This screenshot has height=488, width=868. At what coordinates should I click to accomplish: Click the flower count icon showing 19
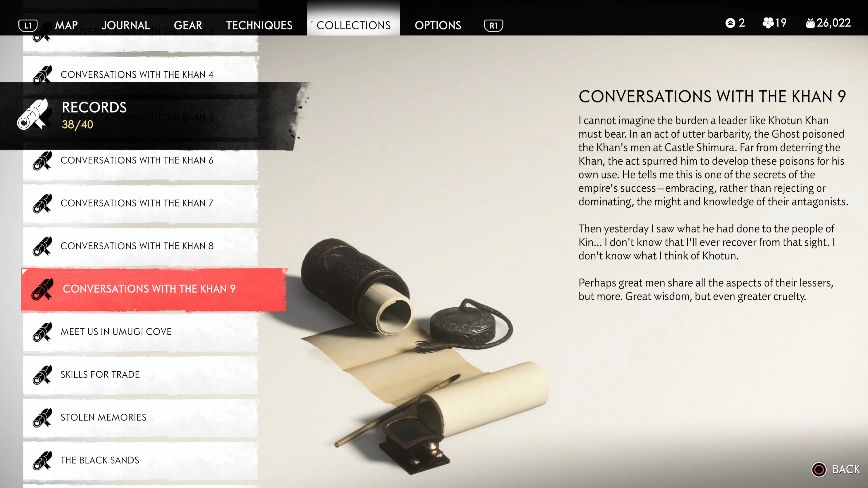point(768,23)
